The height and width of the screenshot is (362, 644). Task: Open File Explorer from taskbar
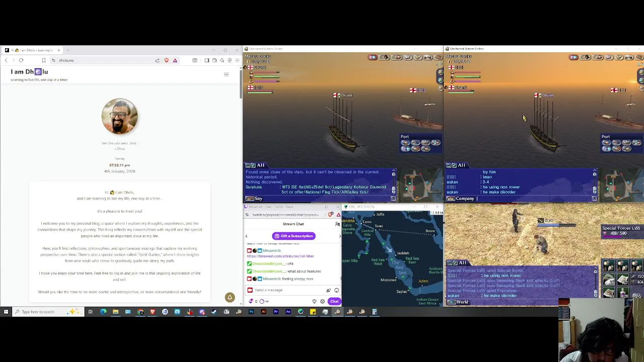115,312
